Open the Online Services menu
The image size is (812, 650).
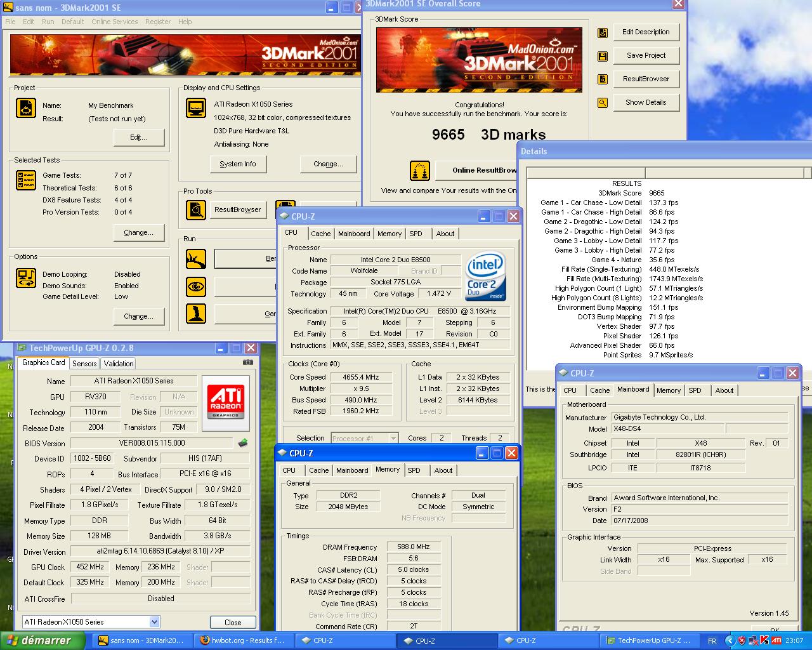[x=115, y=22]
